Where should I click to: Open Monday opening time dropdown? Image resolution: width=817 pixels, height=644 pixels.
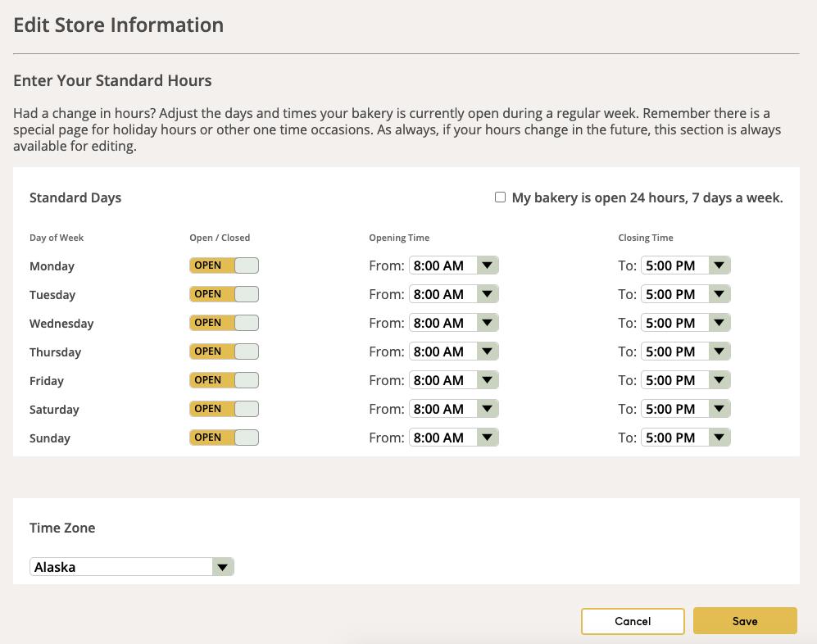pos(453,265)
